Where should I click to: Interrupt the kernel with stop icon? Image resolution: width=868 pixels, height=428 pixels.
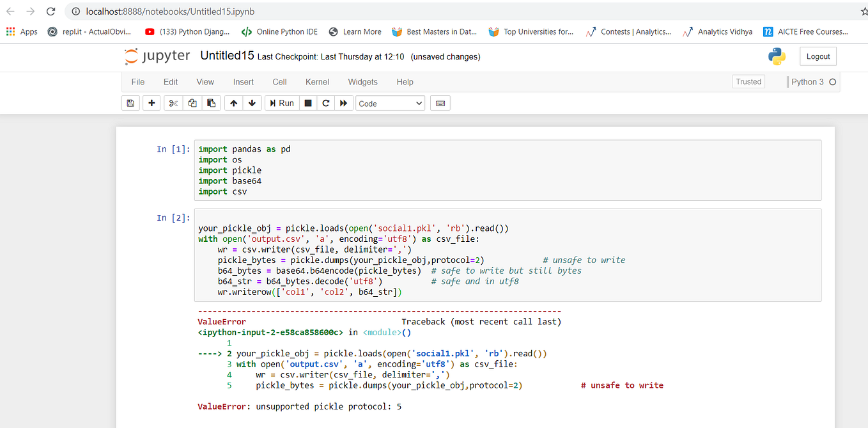click(308, 103)
